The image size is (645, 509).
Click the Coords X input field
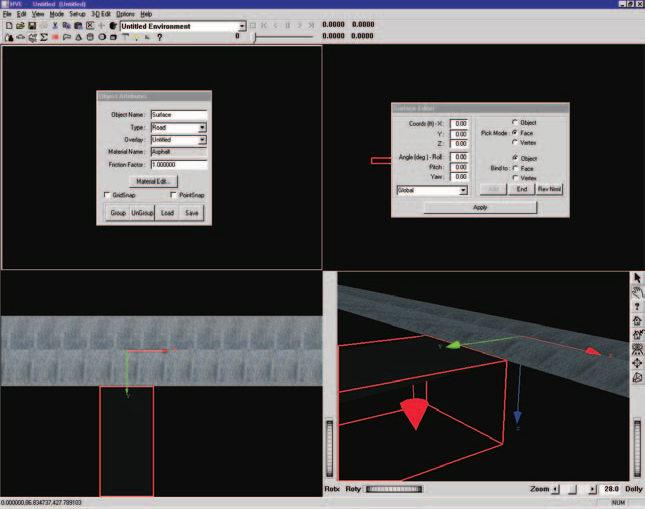459,123
